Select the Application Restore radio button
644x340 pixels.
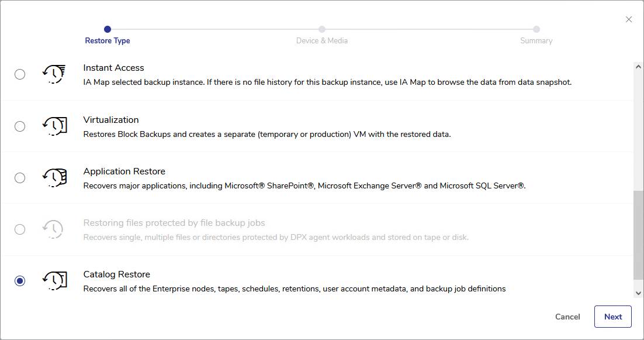20,178
